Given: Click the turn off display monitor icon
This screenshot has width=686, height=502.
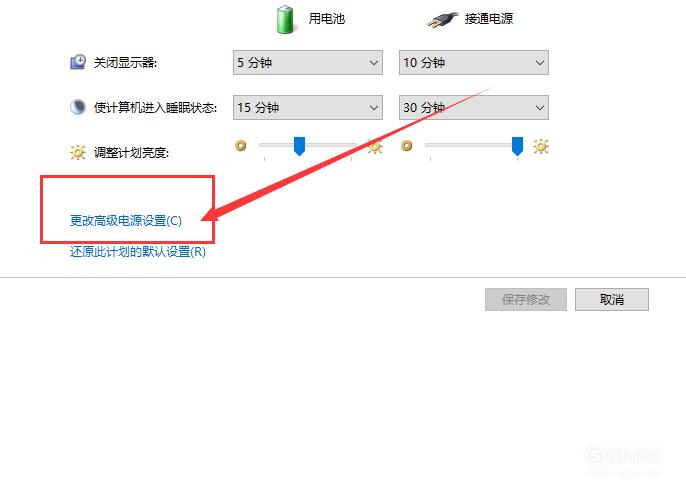Looking at the screenshot, I should [x=78, y=62].
